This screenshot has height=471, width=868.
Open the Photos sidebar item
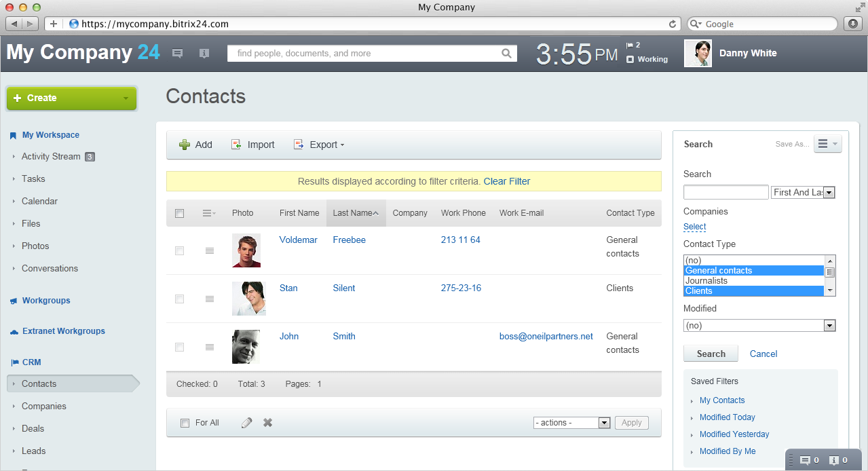[x=35, y=246]
